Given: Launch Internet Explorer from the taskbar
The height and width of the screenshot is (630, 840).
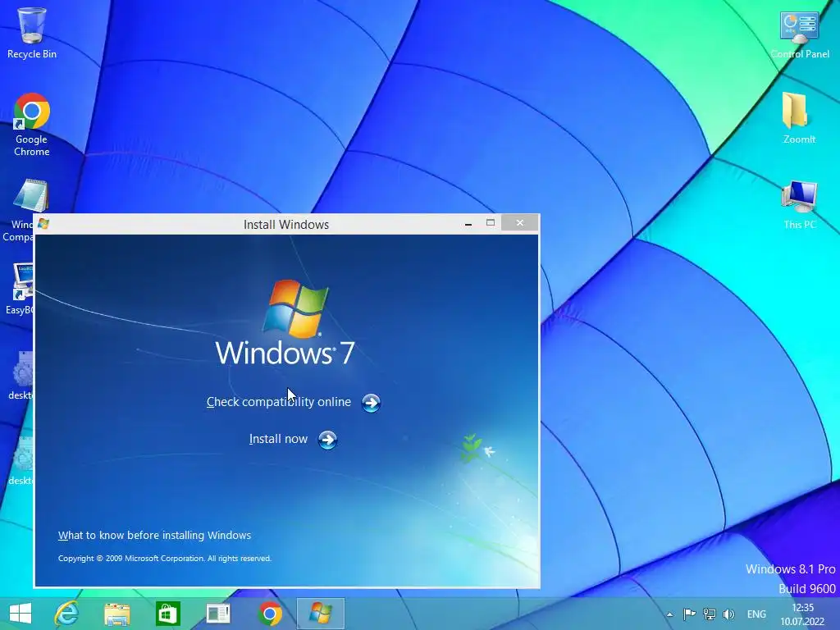Looking at the screenshot, I should coord(67,614).
